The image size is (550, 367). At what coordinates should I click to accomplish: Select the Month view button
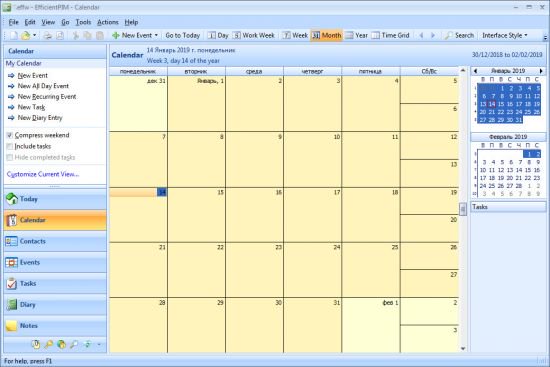click(326, 35)
